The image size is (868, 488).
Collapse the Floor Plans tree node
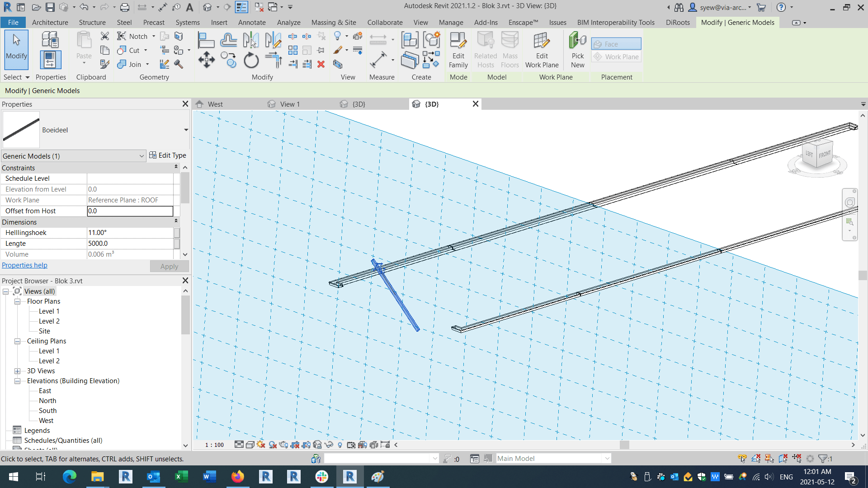point(17,301)
